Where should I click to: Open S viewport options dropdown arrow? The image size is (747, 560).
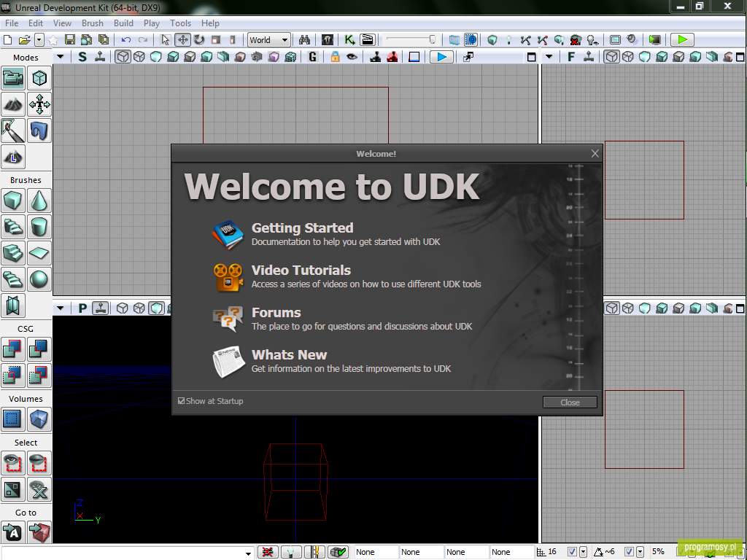point(61,57)
